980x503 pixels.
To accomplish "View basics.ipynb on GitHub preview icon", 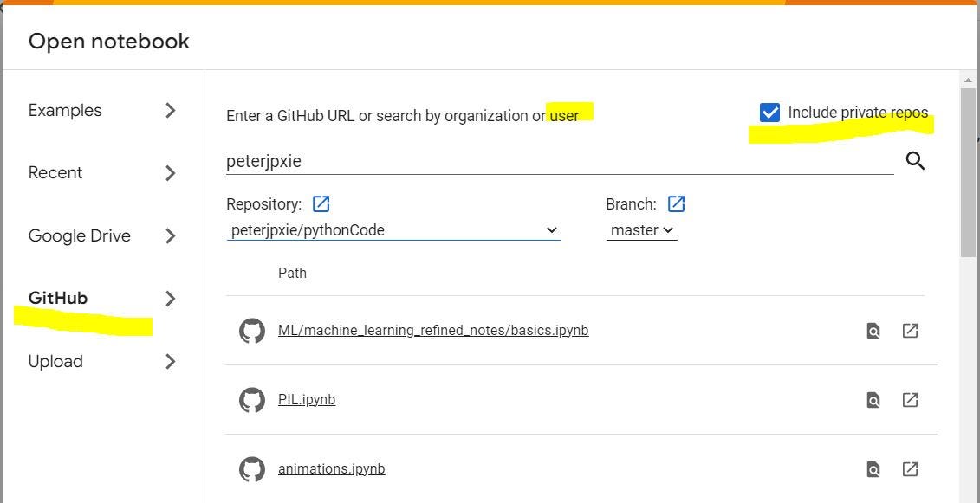I will pos(873,331).
